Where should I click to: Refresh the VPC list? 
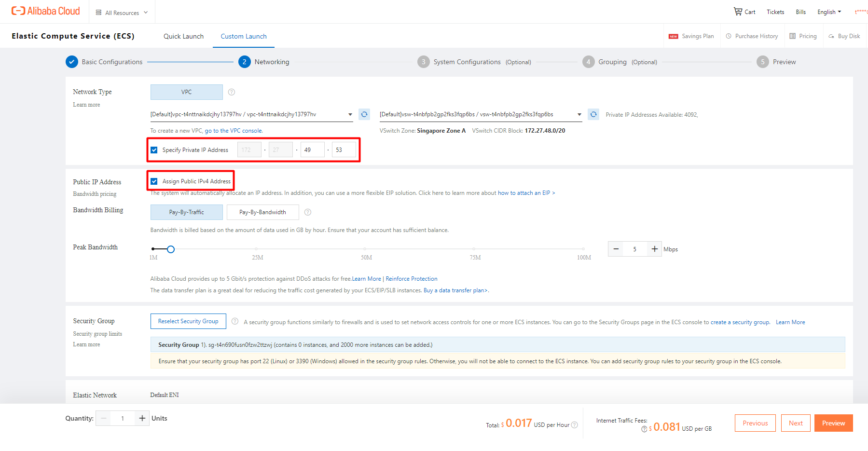point(364,114)
